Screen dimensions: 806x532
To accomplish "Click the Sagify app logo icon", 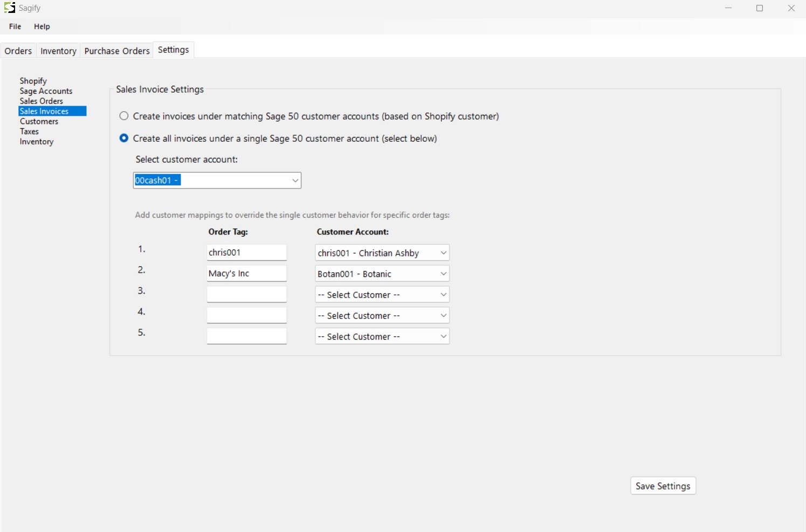I will 9,8.
